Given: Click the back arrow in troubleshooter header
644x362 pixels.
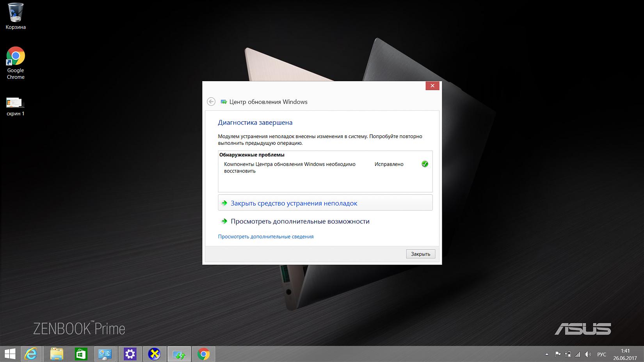Looking at the screenshot, I should click(211, 102).
